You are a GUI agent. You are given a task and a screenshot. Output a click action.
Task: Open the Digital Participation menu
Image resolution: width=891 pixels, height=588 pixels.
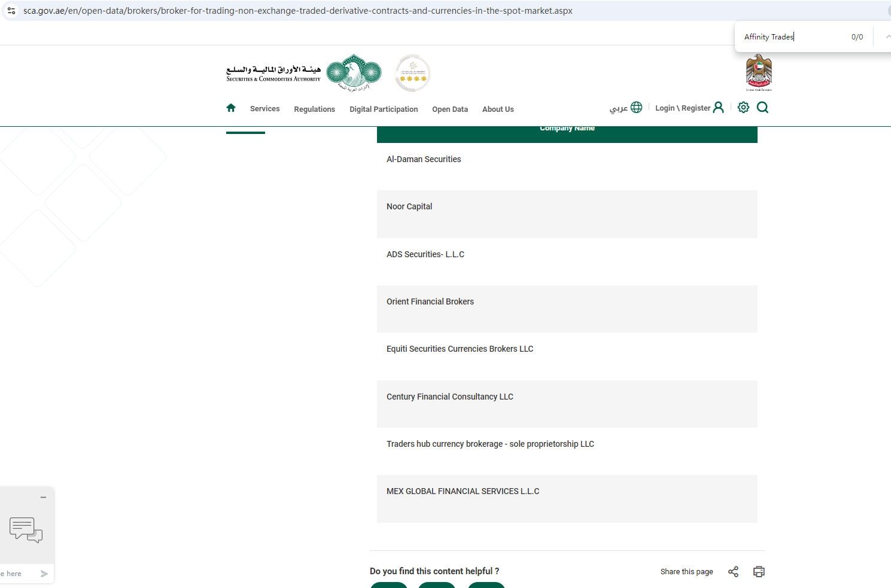point(384,109)
